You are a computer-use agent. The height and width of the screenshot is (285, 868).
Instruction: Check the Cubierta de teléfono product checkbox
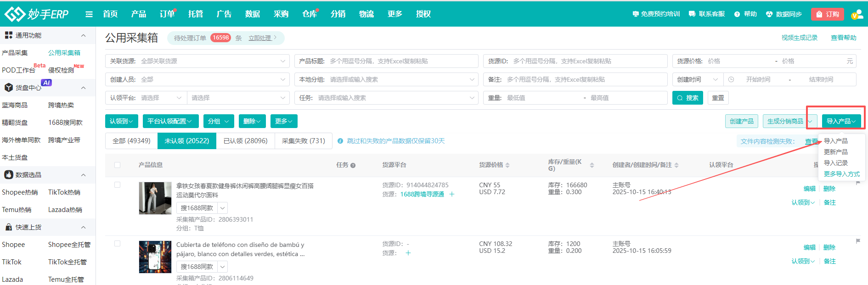[x=118, y=244]
